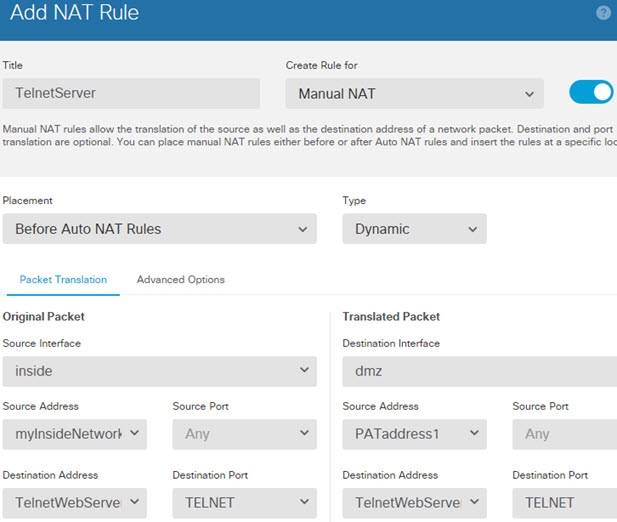Open the original packet Source Port Any dropdown

pyautogui.click(x=244, y=434)
